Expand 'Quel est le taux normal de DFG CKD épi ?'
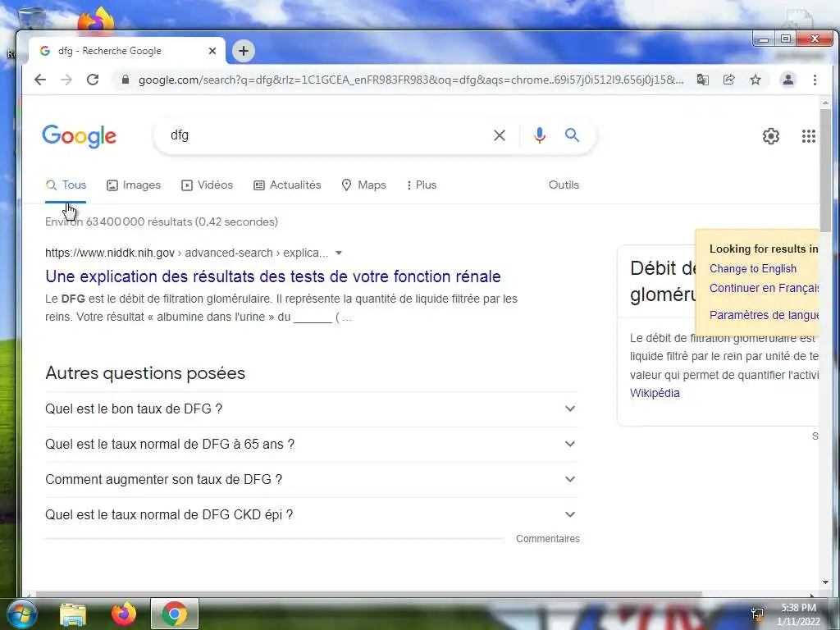Viewport: 840px width, 630px height. [312, 515]
